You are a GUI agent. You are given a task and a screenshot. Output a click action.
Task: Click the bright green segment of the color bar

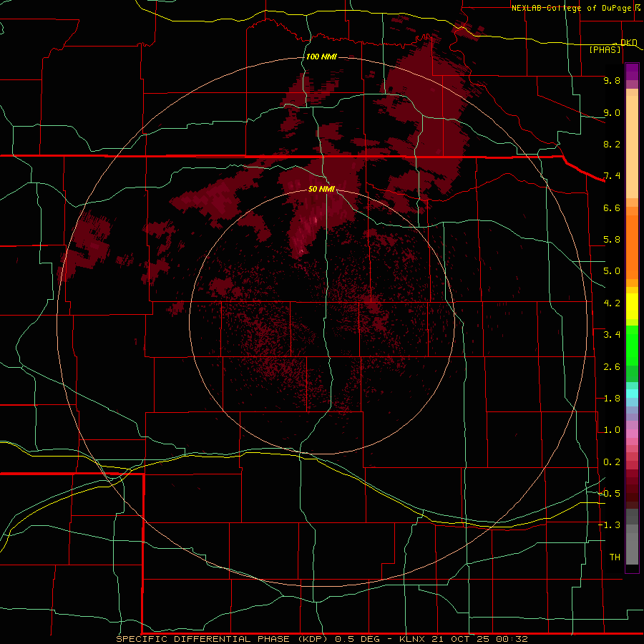tap(632, 346)
